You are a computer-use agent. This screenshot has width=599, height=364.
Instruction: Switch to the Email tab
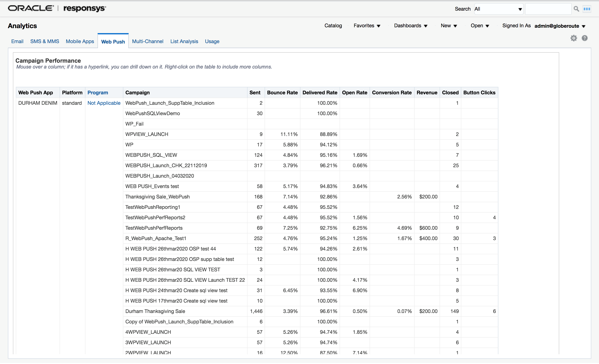click(17, 41)
